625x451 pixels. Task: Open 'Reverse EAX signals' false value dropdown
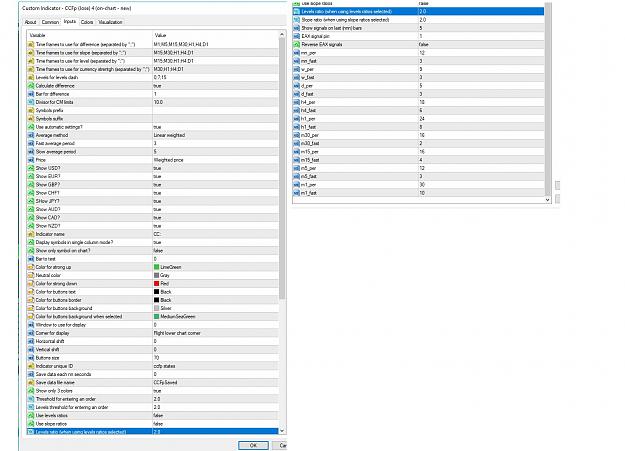(x=481, y=44)
